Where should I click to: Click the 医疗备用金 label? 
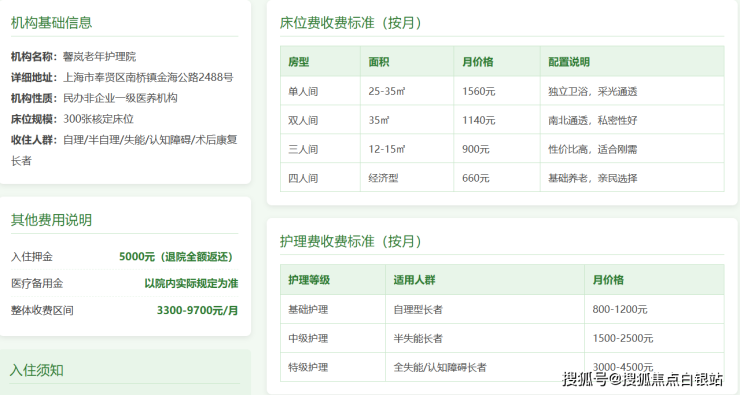pyautogui.click(x=37, y=284)
